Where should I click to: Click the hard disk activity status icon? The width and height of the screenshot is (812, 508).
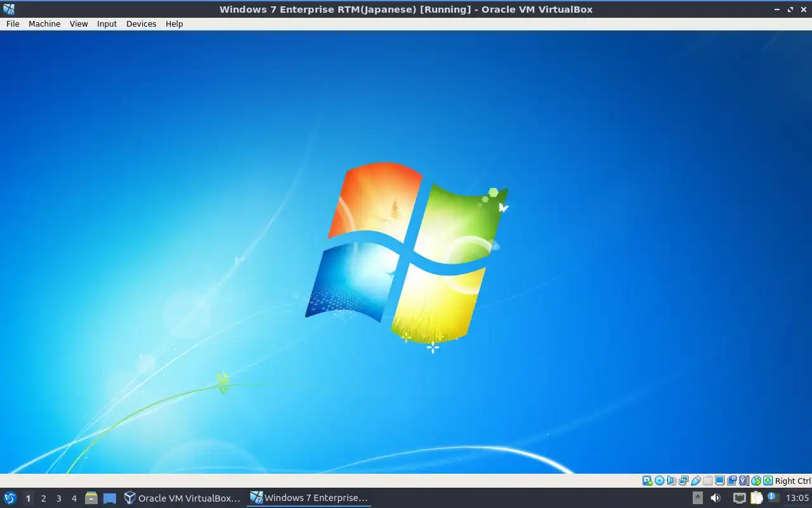(x=648, y=481)
